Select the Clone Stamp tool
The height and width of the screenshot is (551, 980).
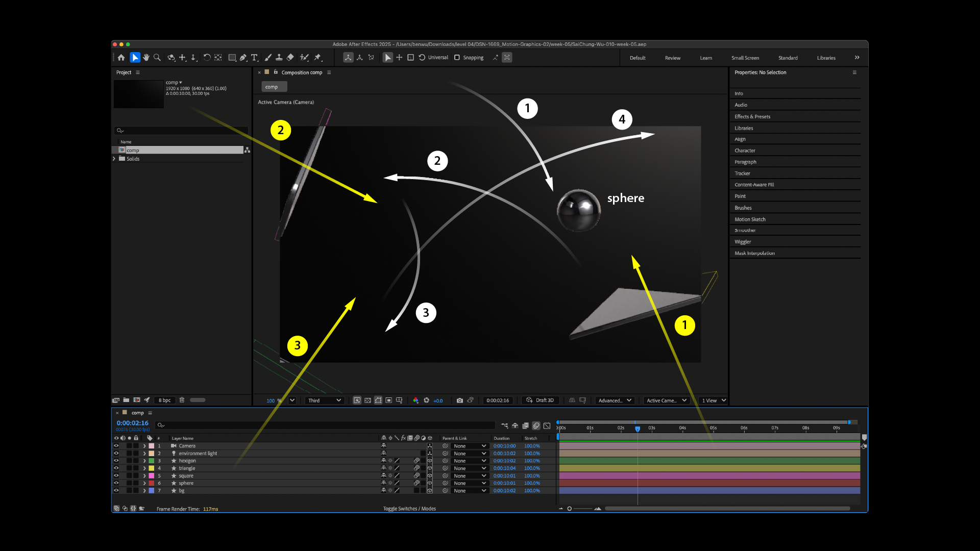279,58
